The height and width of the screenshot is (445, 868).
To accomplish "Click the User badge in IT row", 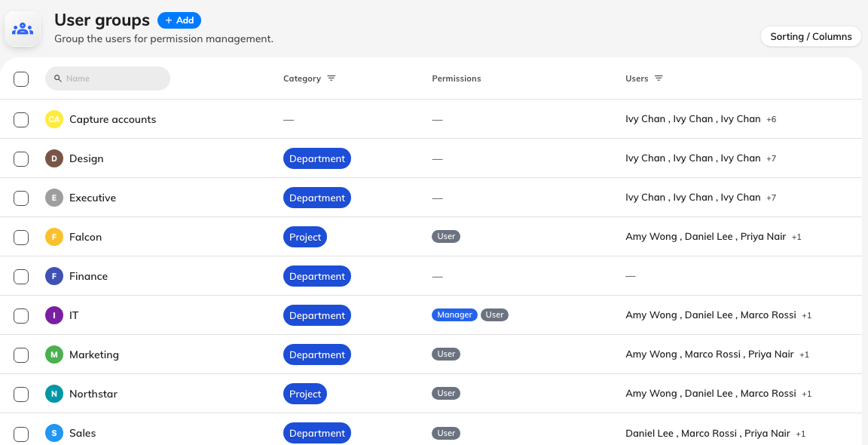I will point(494,315).
